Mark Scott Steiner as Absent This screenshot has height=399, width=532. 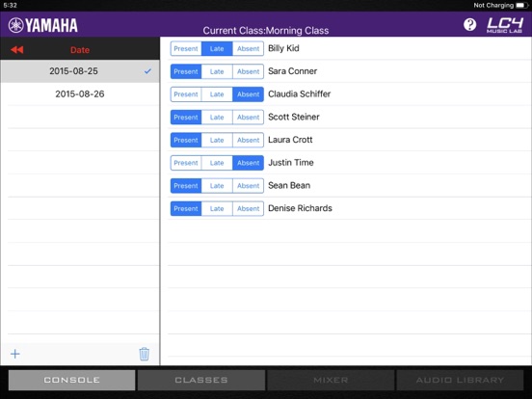coord(248,117)
